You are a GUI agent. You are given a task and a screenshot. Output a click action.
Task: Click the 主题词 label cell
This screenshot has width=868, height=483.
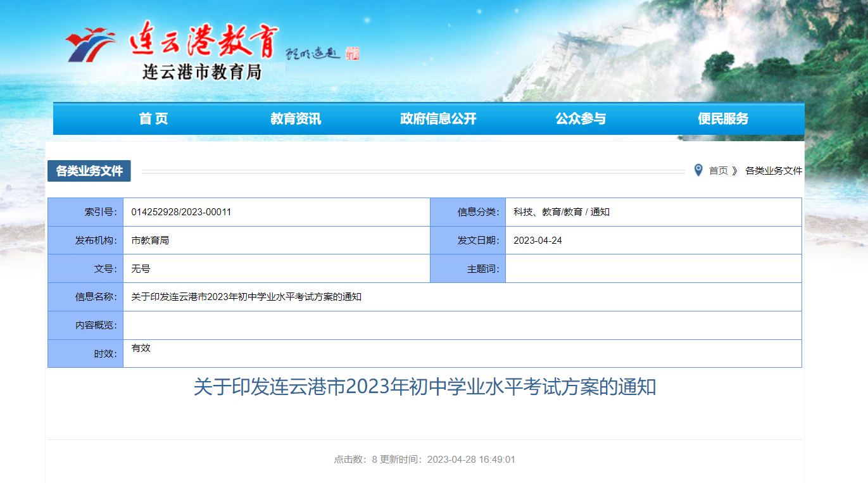click(x=468, y=268)
